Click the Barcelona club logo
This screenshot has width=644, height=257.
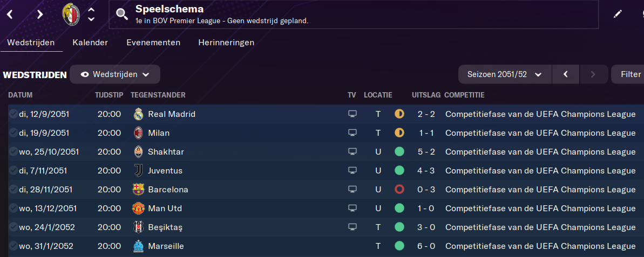(x=138, y=190)
